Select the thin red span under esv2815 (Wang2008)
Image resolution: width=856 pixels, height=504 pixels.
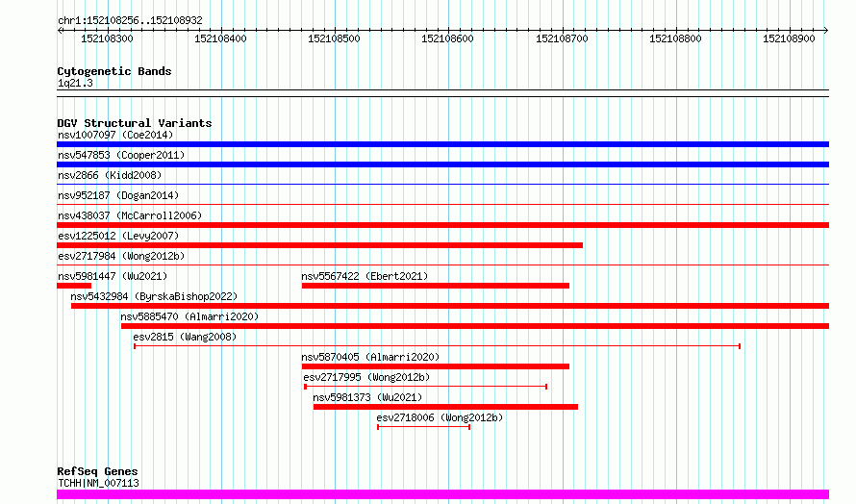[438, 346]
